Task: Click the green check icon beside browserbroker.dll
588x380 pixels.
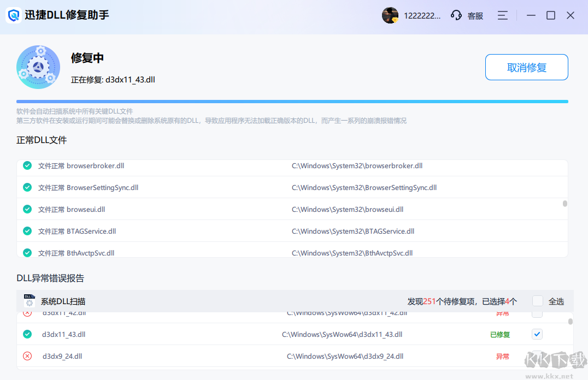Action: 27,165
